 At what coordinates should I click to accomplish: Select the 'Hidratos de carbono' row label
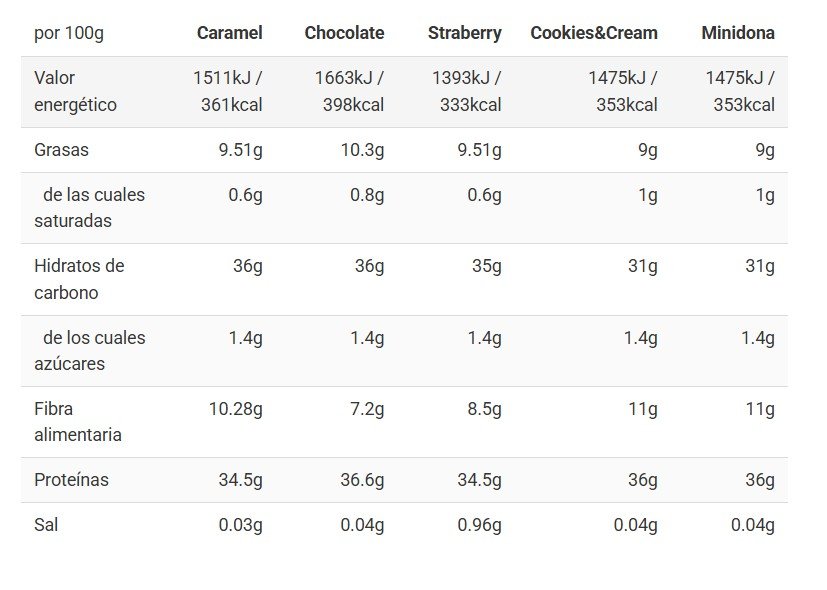[79, 279]
